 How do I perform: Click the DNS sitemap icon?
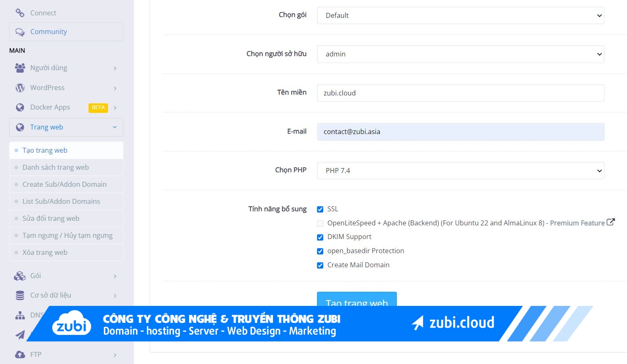tap(20, 315)
